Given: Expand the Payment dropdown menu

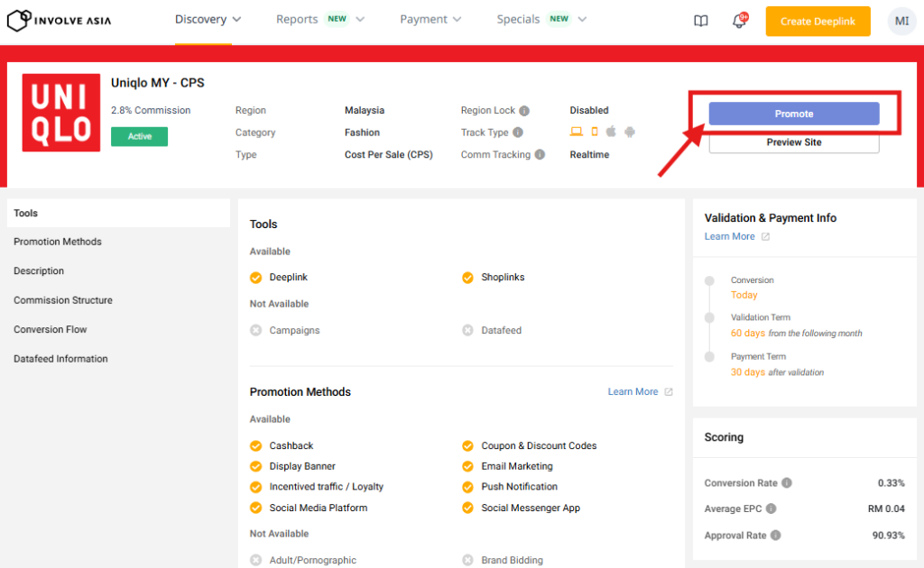Looking at the screenshot, I should (x=430, y=19).
